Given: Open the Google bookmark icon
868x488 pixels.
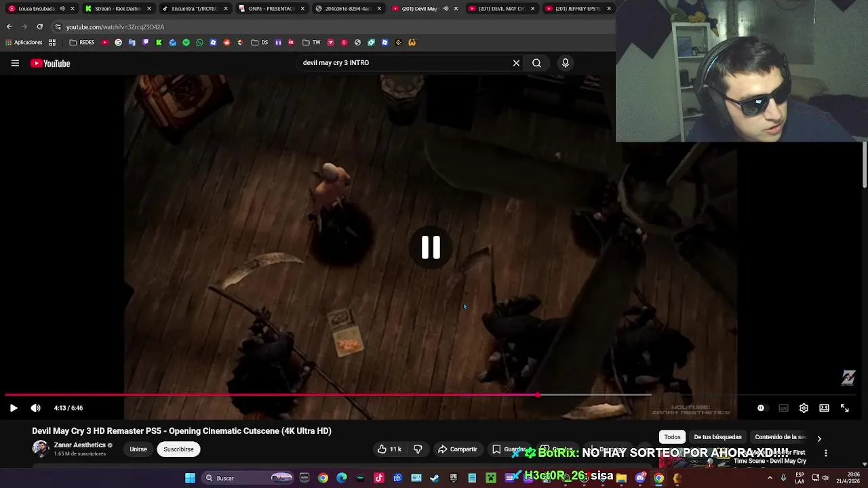Looking at the screenshot, I should (x=118, y=42).
